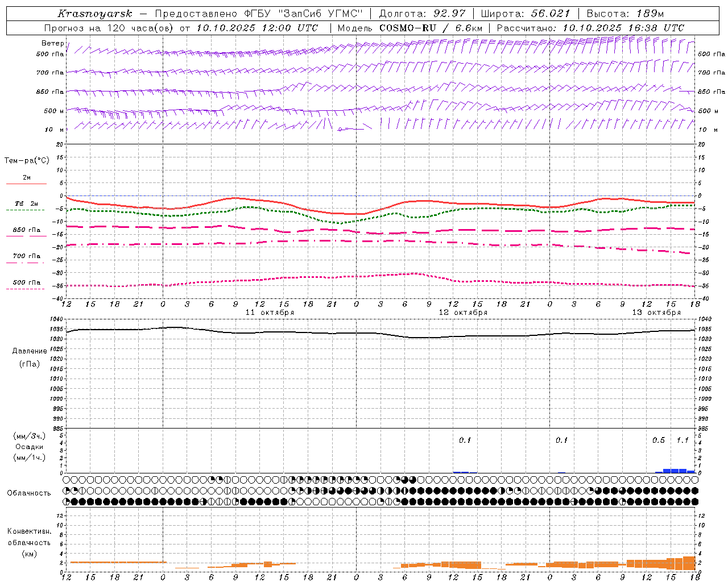
Task: Click the 'Td 2м' dew point legend label
Action: click(27, 203)
